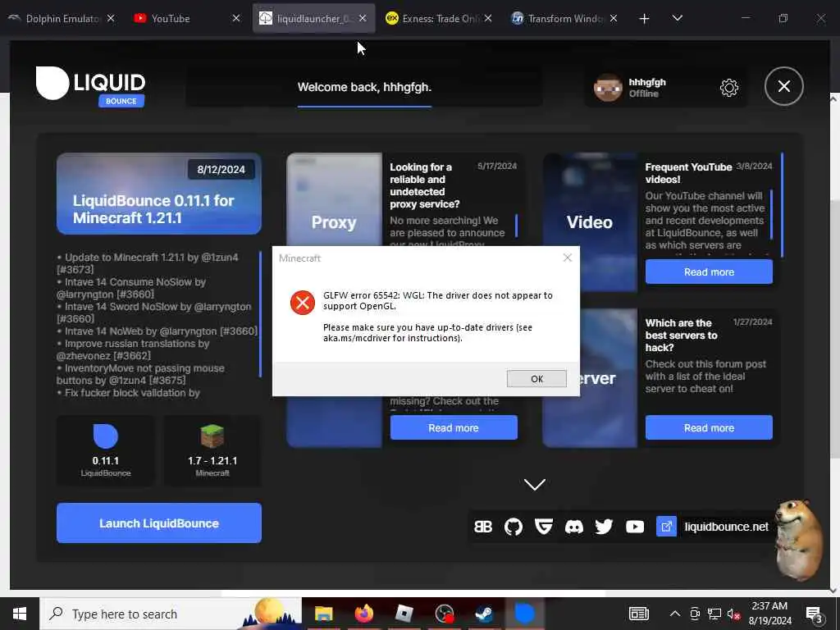Open the tab list dropdown arrow
The width and height of the screenshot is (840, 630).
click(x=677, y=18)
